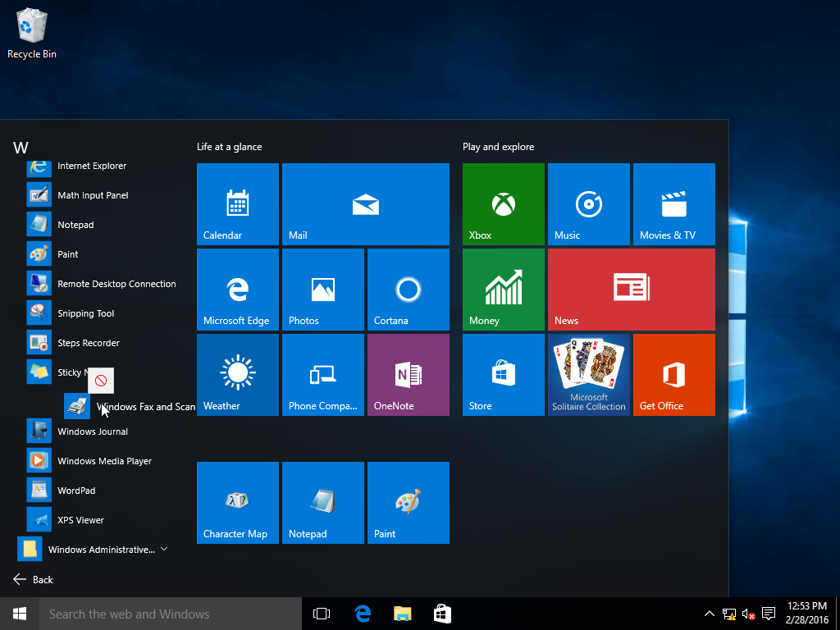Image resolution: width=840 pixels, height=630 pixels.
Task: Select the Life at a glance group title
Action: click(x=230, y=147)
